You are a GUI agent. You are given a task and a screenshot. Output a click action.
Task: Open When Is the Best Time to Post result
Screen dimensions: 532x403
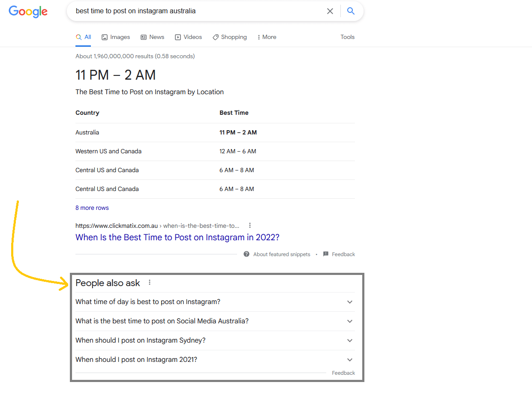click(x=177, y=237)
